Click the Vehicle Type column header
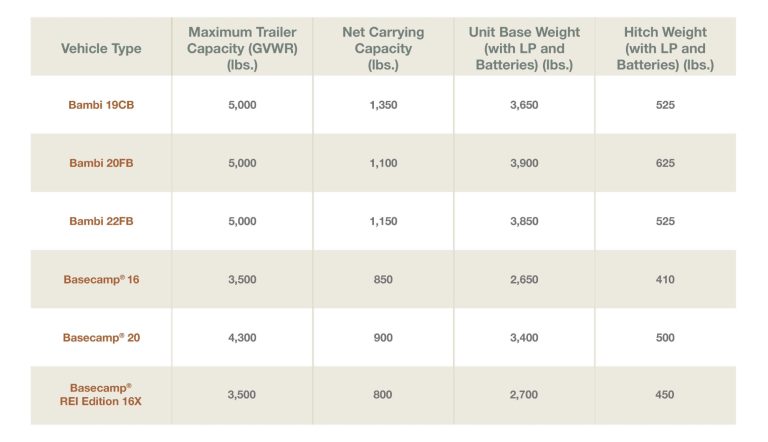 coord(101,48)
